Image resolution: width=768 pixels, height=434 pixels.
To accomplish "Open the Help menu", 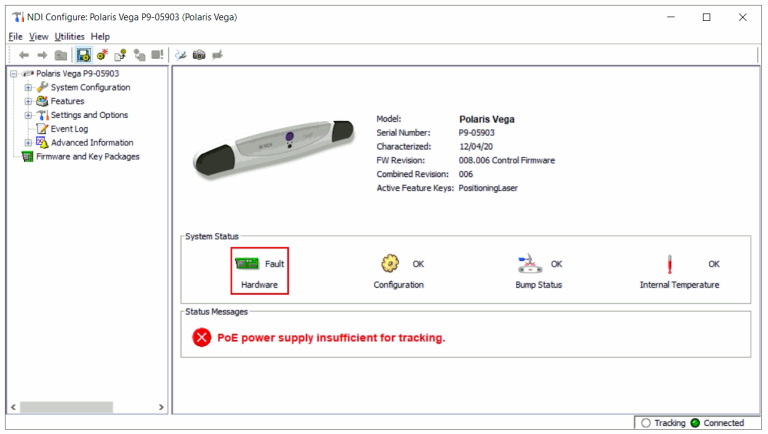I will click(100, 37).
